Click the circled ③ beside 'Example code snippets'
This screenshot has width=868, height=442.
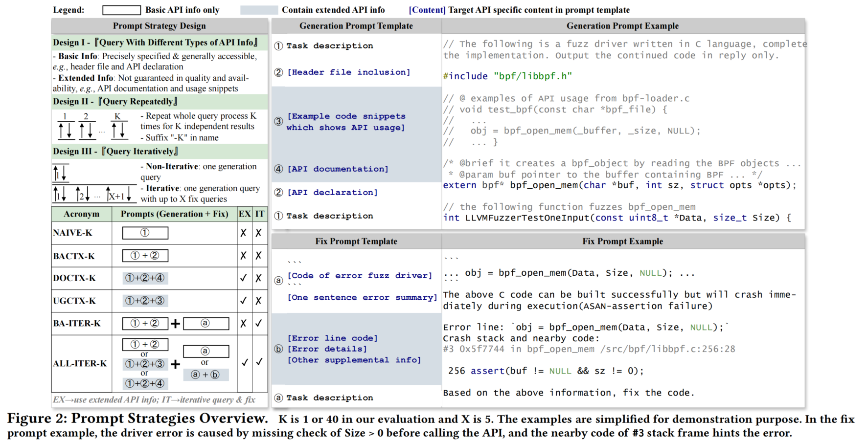(278, 121)
